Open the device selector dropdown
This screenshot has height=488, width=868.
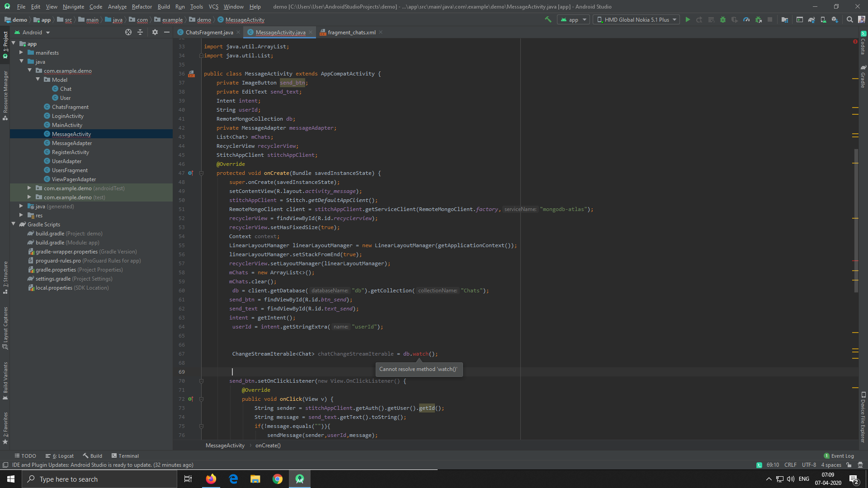635,19
